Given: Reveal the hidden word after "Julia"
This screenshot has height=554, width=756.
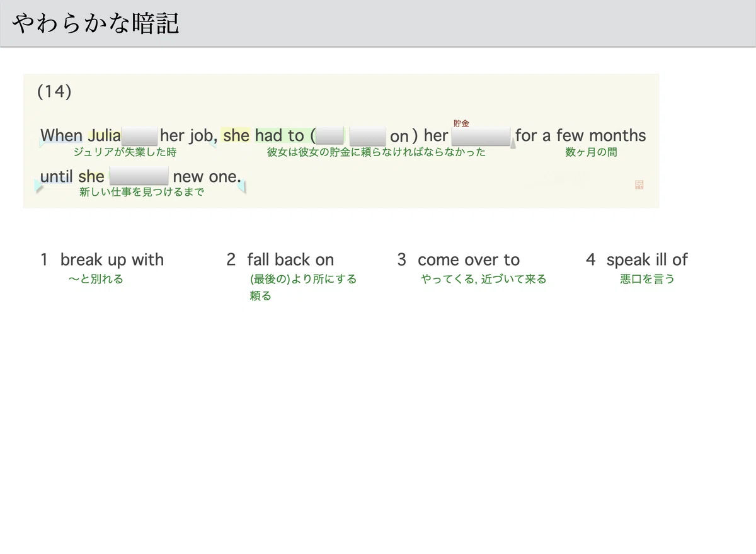Looking at the screenshot, I should pos(139,136).
